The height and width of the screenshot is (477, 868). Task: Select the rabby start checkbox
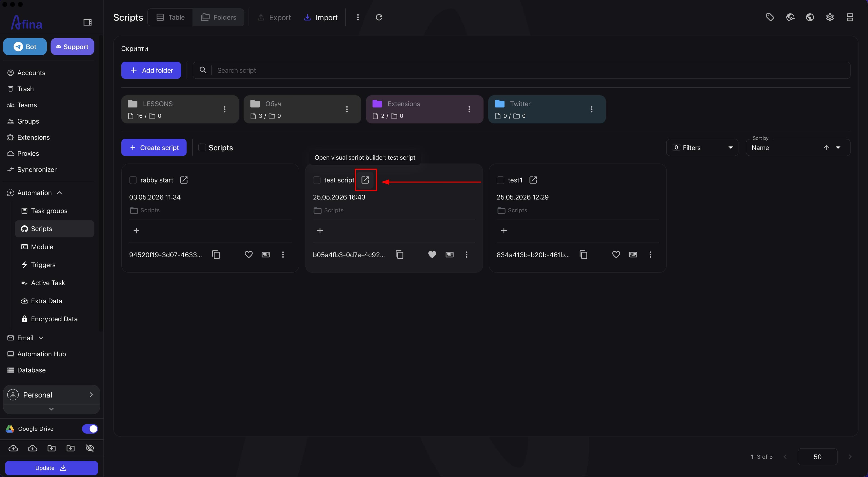tap(133, 180)
